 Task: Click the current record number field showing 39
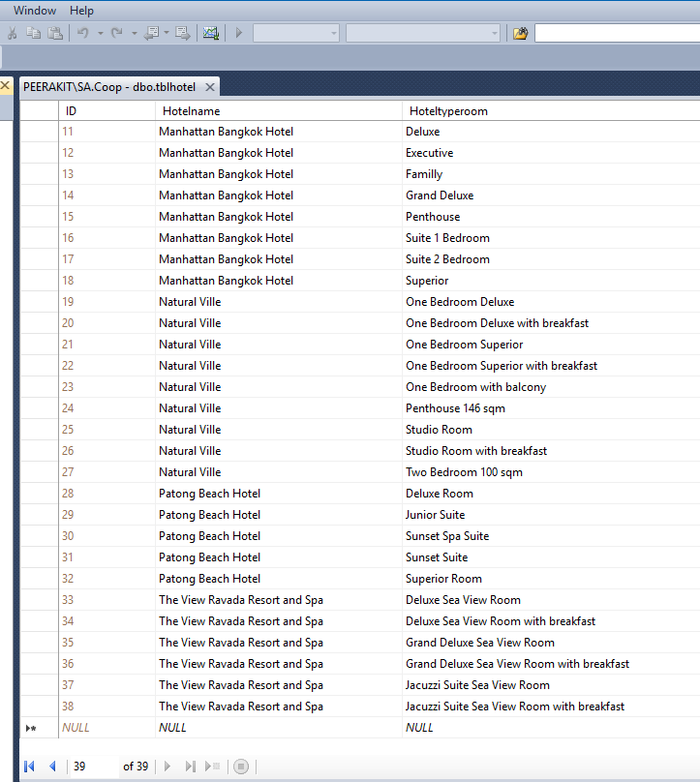point(92,767)
